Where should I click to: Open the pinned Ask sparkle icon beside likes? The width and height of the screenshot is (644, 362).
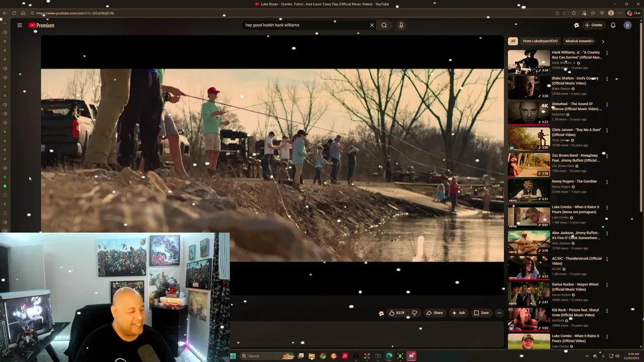click(381, 313)
